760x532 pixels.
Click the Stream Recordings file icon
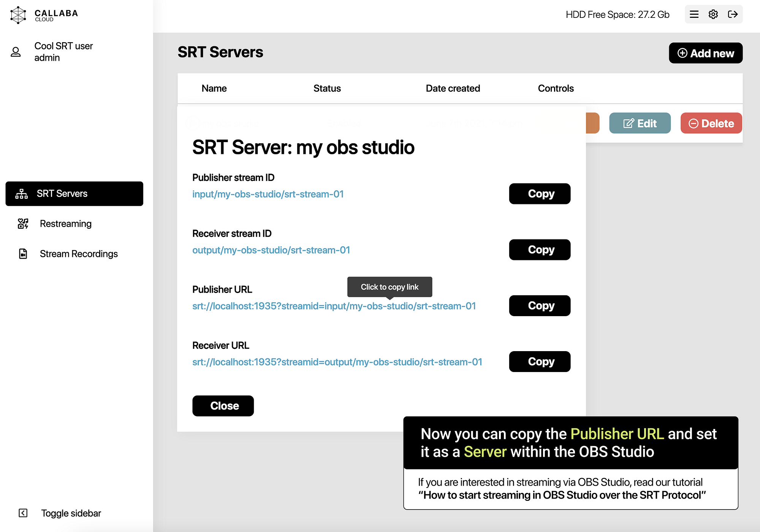[x=23, y=254]
